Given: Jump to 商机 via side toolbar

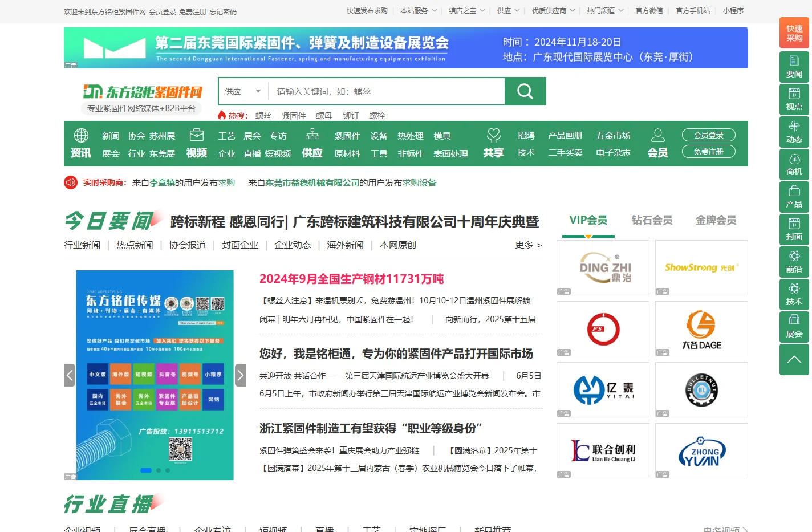Looking at the screenshot, I should click(794, 164).
